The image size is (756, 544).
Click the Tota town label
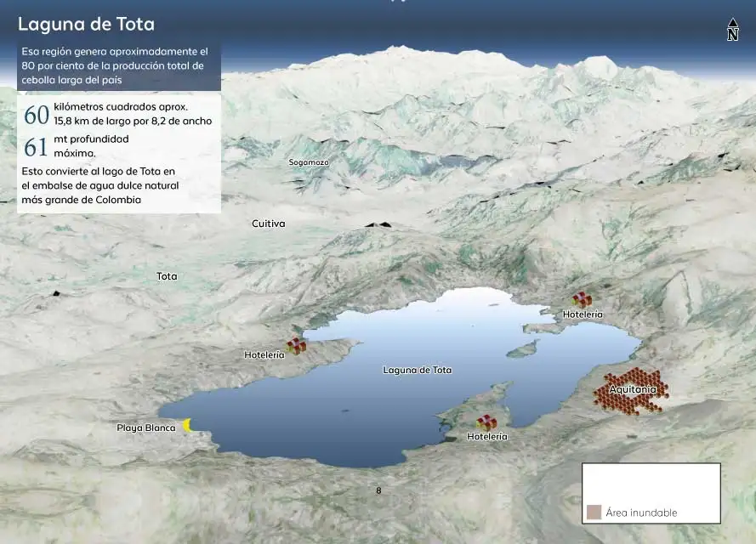[x=168, y=276]
